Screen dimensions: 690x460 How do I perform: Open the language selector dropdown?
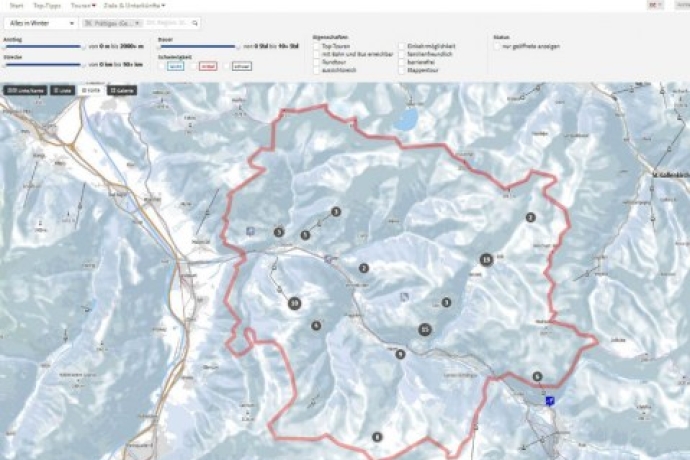click(x=656, y=5)
